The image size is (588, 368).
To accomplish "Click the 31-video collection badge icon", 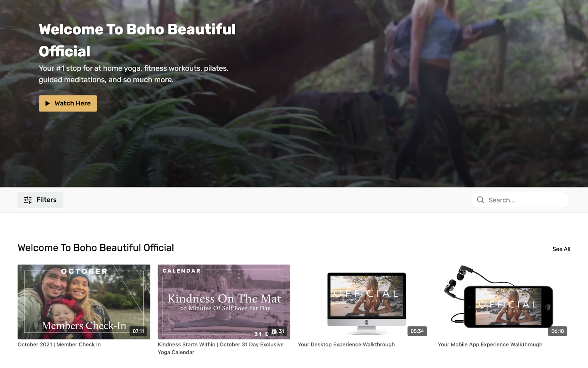I will tap(274, 331).
